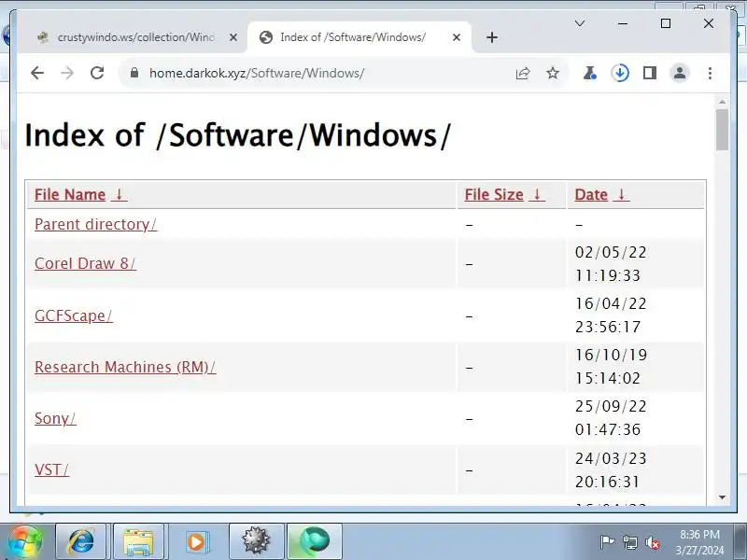Sort by File Name descending arrow

120,194
